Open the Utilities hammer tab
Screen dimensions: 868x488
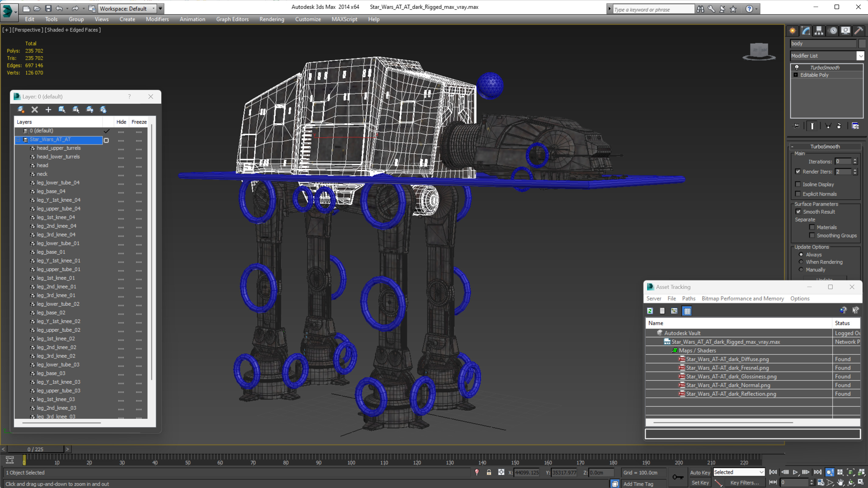859,31
